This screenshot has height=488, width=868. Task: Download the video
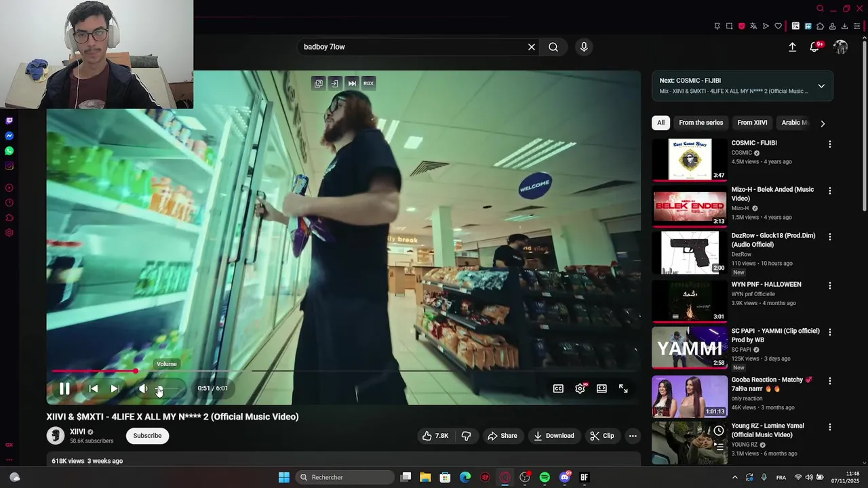coord(553,436)
